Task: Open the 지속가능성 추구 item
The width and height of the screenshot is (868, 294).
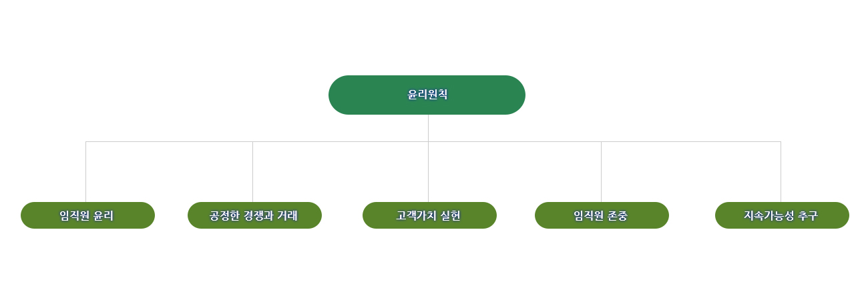Action: (782, 215)
